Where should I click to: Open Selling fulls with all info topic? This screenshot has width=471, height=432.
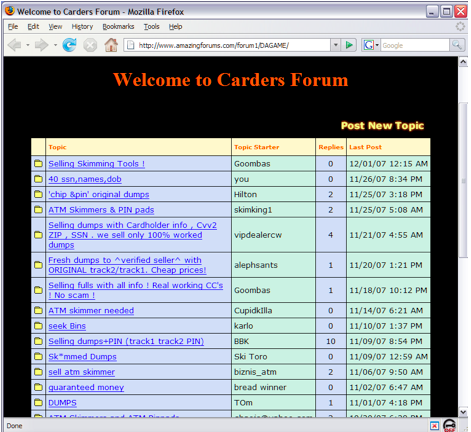(x=136, y=290)
